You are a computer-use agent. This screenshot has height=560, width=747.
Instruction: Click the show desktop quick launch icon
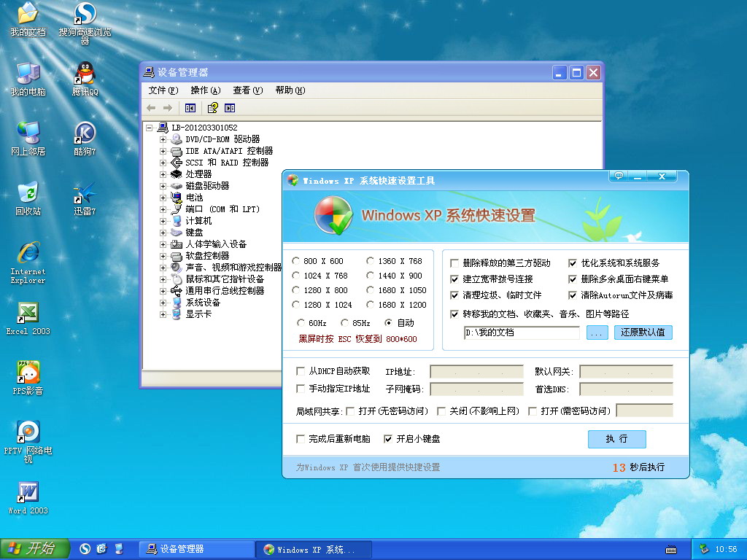pyautogui.click(x=119, y=549)
